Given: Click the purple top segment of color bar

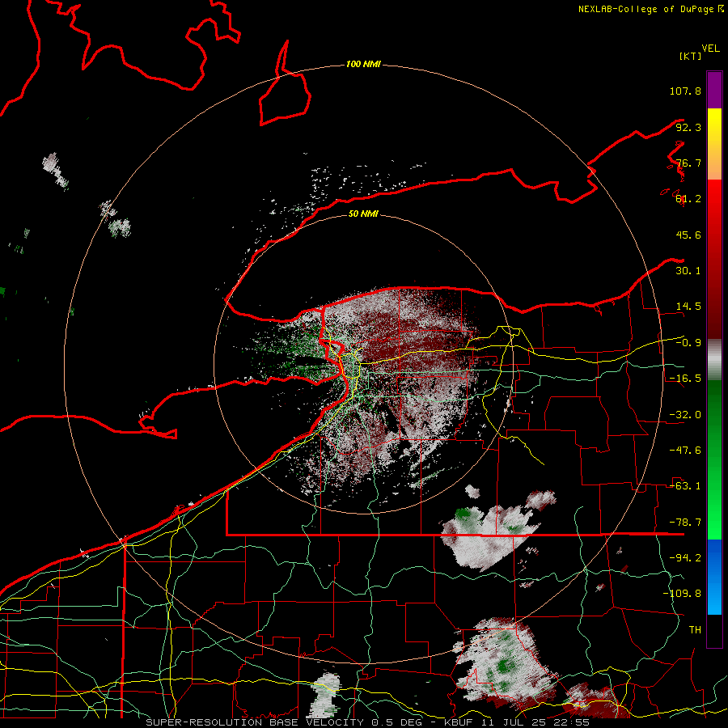Looking at the screenshot, I should (714, 90).
